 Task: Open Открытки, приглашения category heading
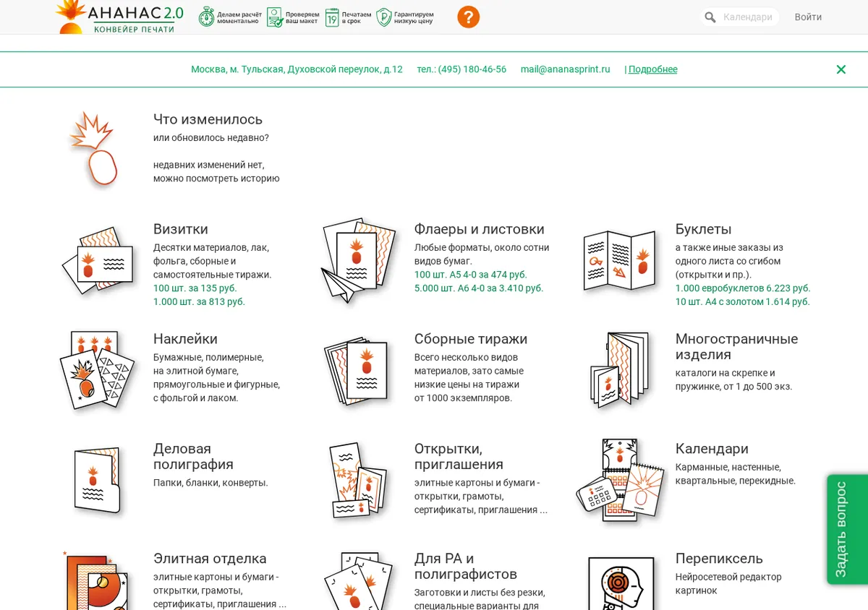pyautogui.click(x=459, y=457)
